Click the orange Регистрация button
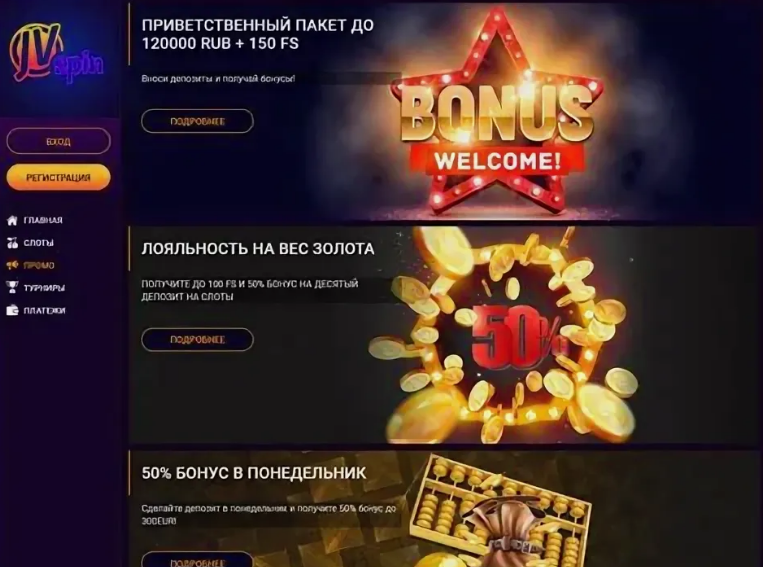 58,177
